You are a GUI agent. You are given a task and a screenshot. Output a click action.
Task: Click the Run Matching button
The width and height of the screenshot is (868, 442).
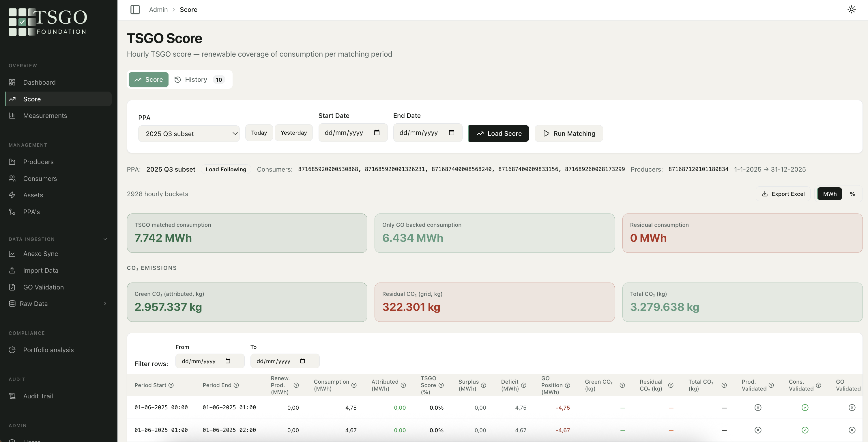(569, 134)
